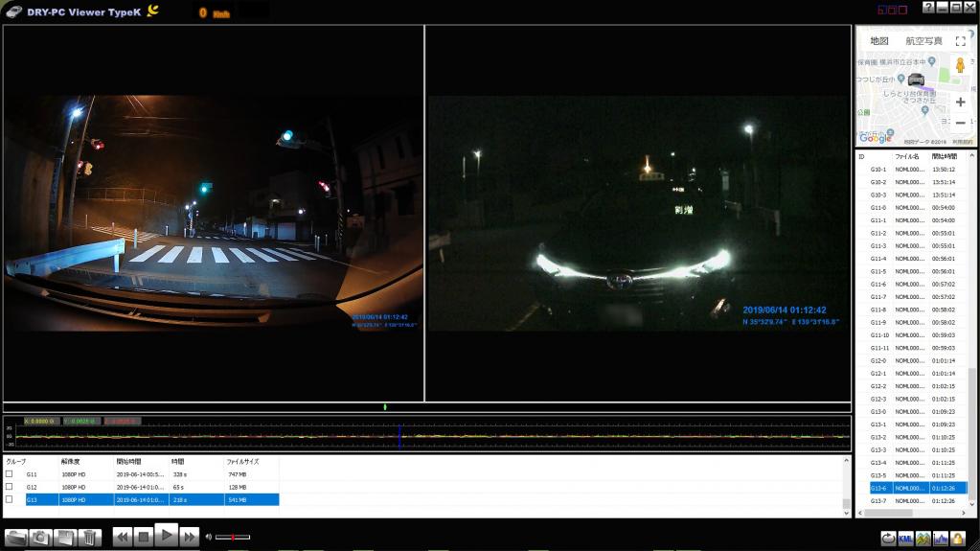Switch map to 地図 view

pos(878,41)
